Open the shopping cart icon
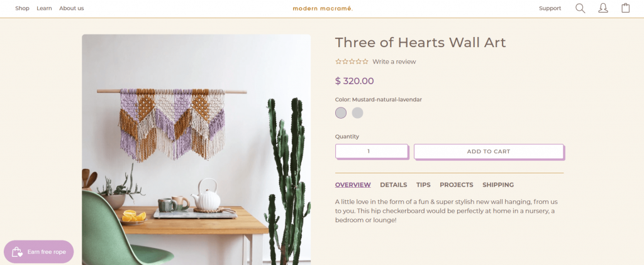Image resolution: width=644 pixels, height=265 pixels. coord(625,8)
